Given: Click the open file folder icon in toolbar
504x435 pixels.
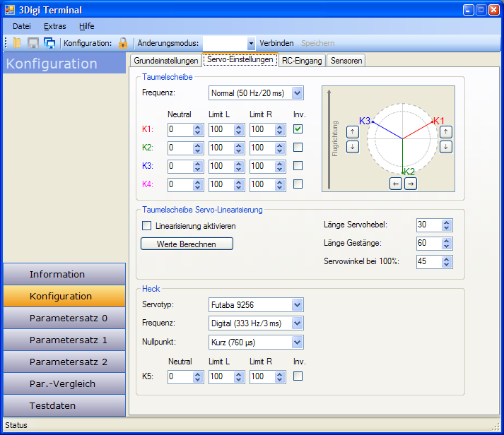Looking at the screenshot, I should (x=17, y=43).
